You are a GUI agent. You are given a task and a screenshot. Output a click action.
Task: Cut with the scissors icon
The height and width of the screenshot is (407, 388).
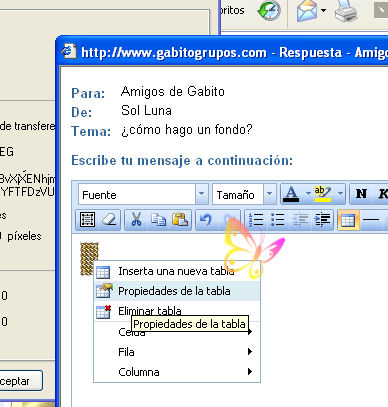pyautogui.click(x=136, y=220)
